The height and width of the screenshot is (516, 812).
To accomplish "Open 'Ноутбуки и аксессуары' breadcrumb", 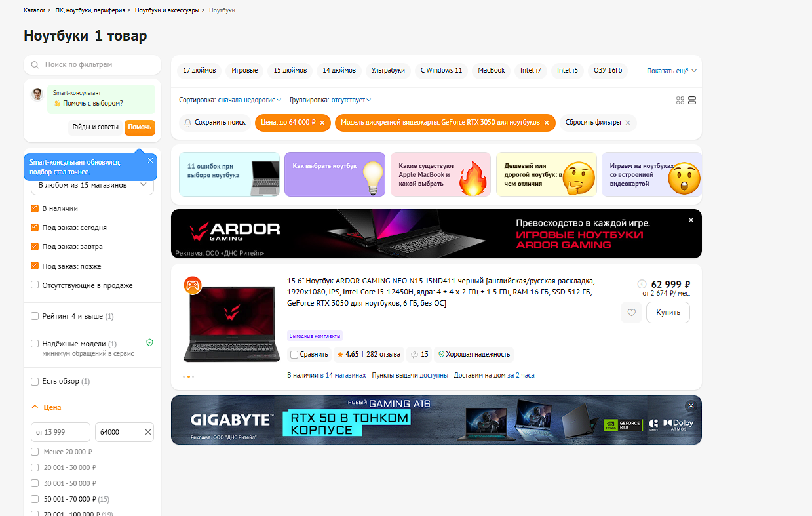I will pos(167,11).
